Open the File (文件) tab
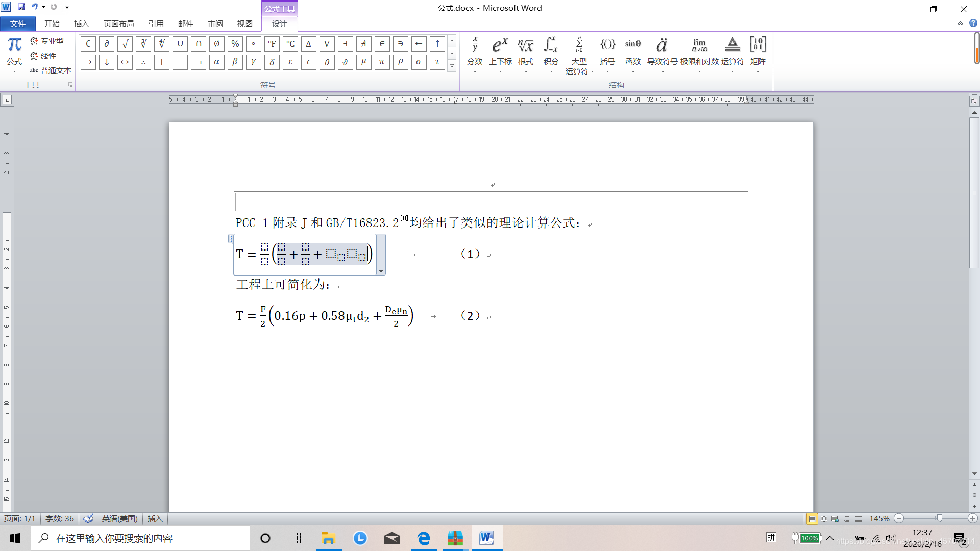This screenshot has width=980, height=551. tap(18, 23)
